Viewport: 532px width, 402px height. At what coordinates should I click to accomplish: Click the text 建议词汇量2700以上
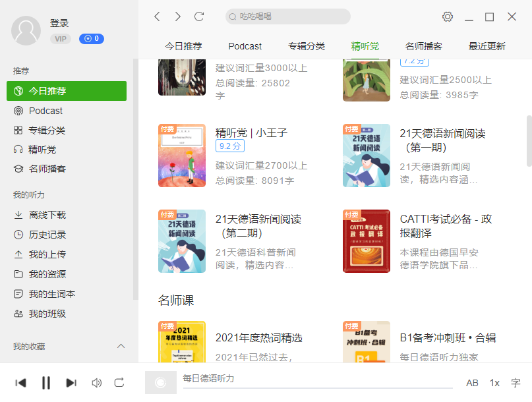pyautogui.click(x=262, y=165)
